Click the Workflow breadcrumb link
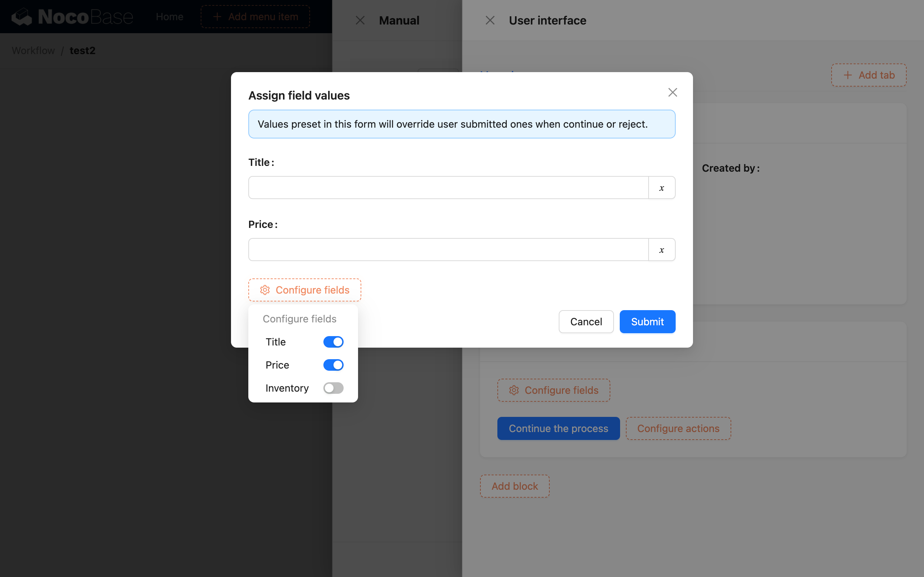Screen dimensions: 924x577 click(33, 50)
